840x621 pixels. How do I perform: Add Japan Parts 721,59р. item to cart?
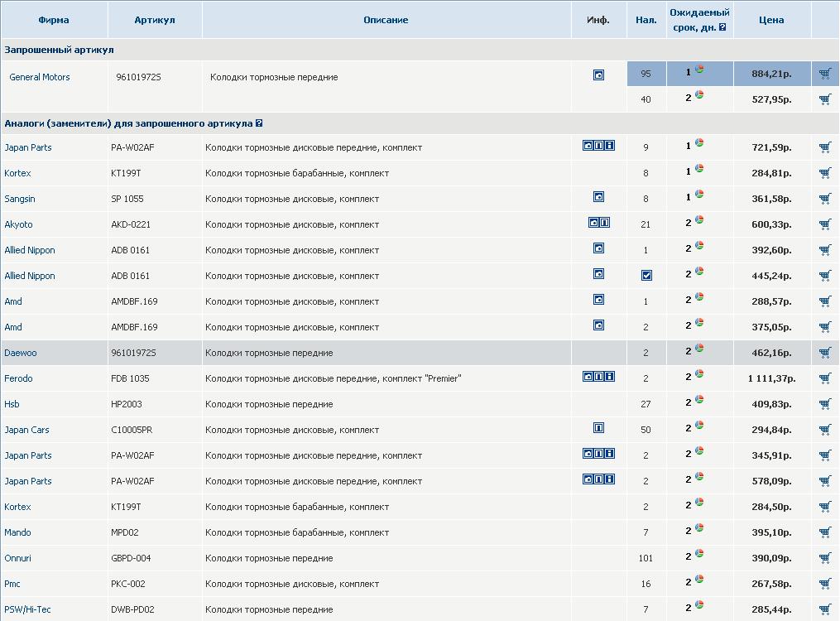point(825,147)
